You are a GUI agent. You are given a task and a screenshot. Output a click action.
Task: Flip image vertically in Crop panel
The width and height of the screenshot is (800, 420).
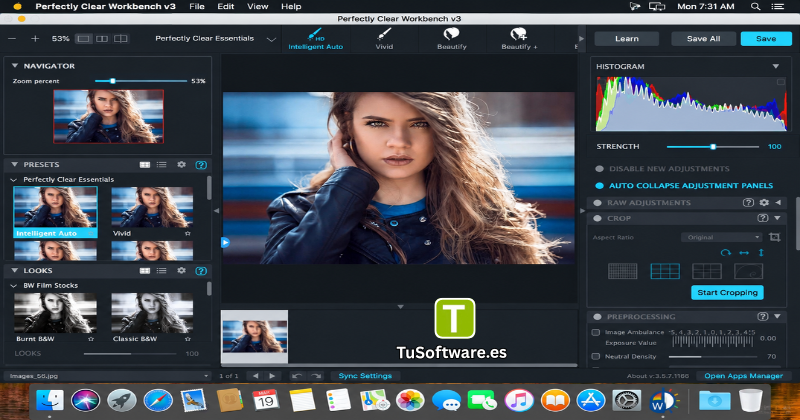(761, 253)
